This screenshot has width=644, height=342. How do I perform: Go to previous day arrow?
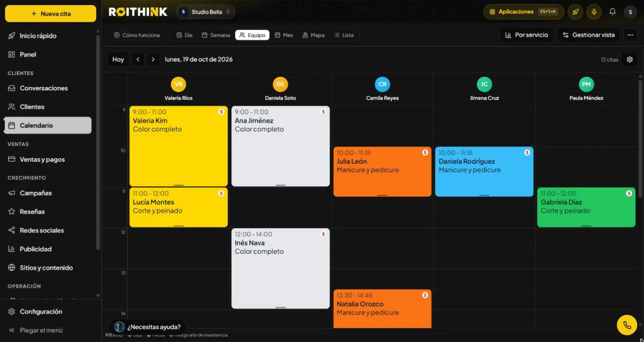tap(138, 59)
